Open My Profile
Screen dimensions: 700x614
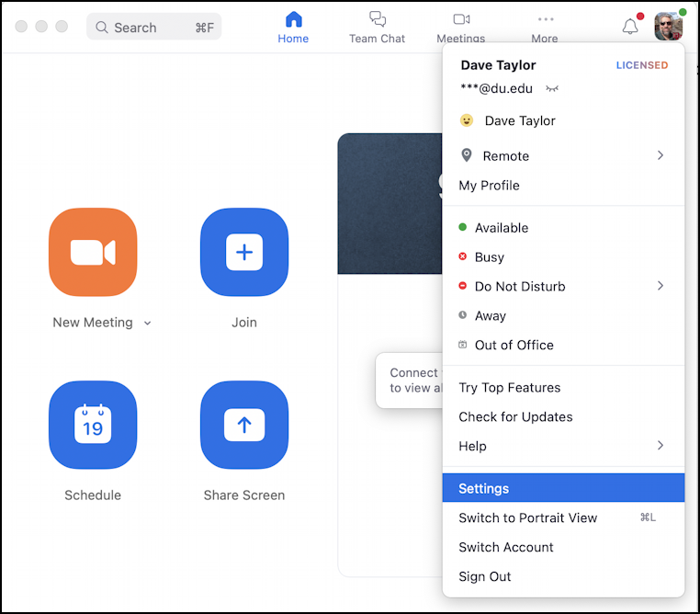[x=563, y=186]
